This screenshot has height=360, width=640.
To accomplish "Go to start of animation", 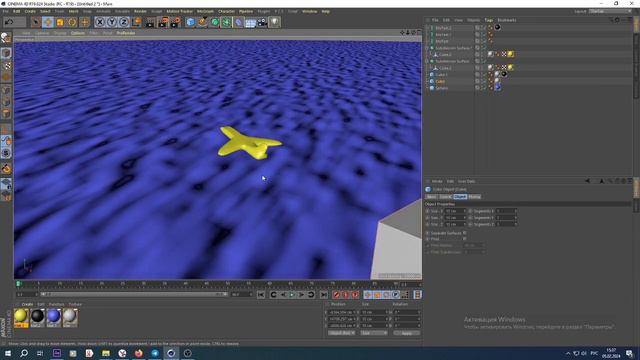I will click(x=261, y=295).
